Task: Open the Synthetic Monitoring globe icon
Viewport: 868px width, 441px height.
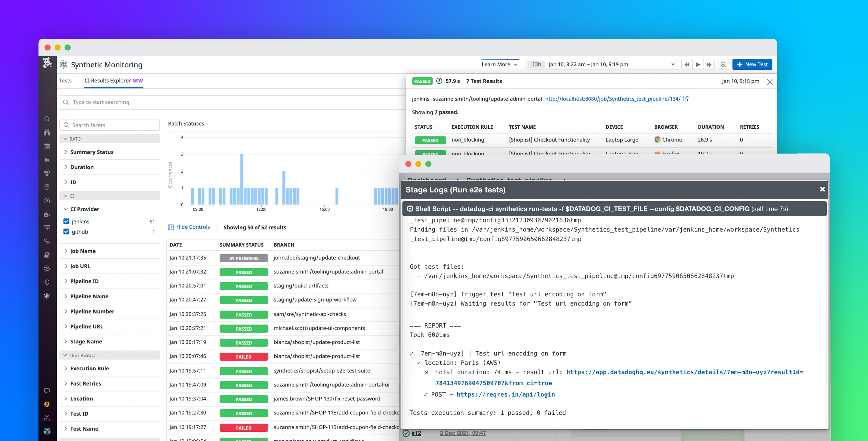Action: click(x=47, y=296)
